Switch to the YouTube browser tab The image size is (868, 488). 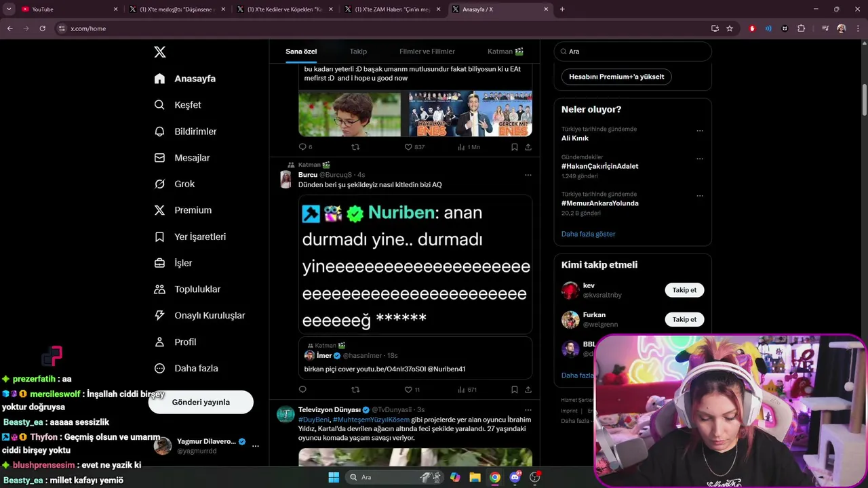[x=70, y=9]
